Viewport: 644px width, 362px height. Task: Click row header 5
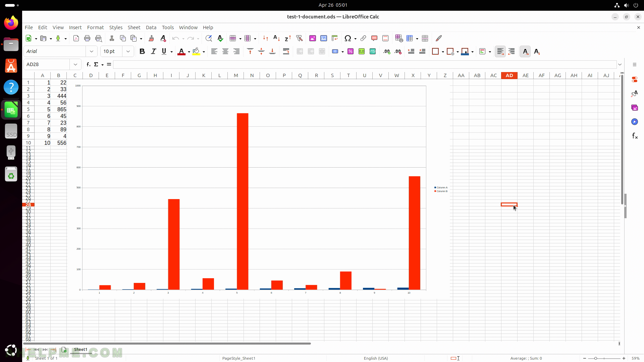28,109
